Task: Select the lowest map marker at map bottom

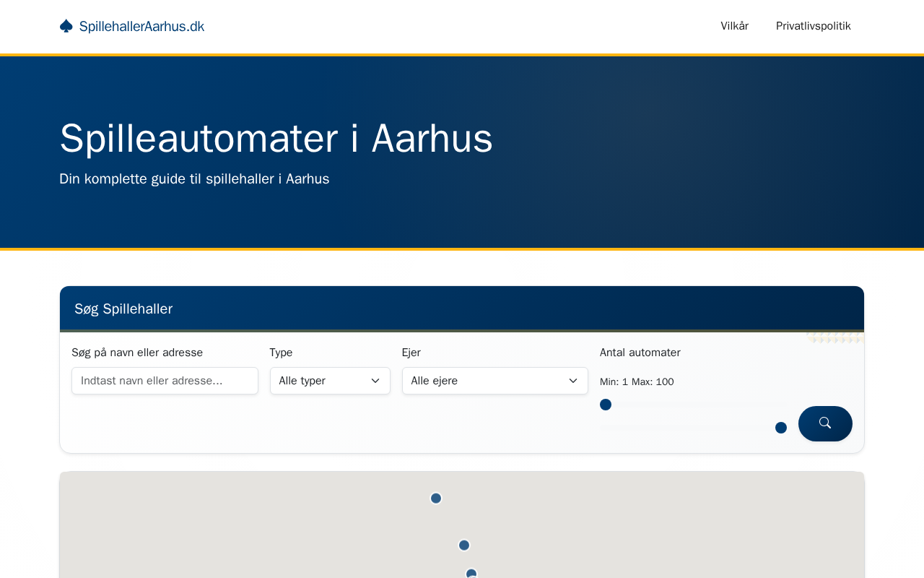Action: [x=471, y=574]
